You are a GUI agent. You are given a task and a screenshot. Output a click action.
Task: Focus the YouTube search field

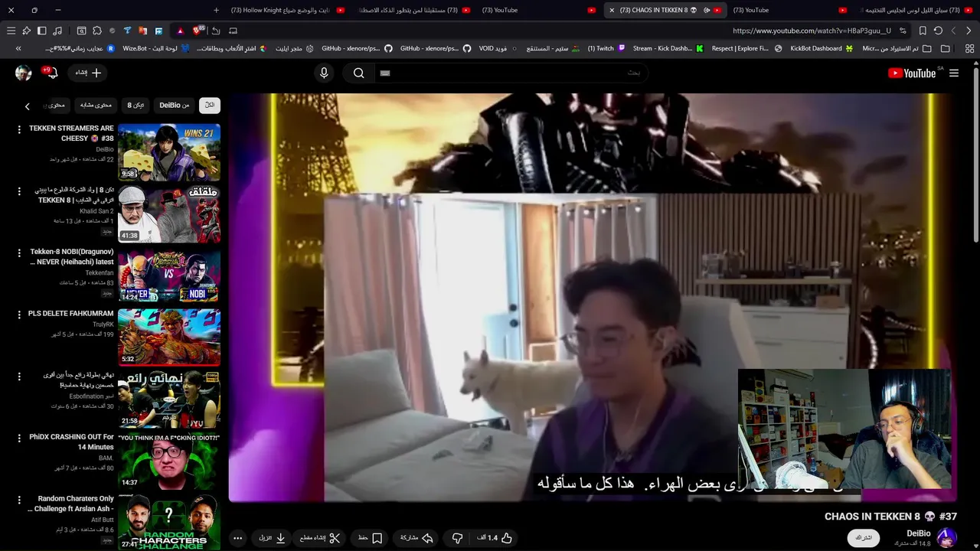click(x=511, y=73)
